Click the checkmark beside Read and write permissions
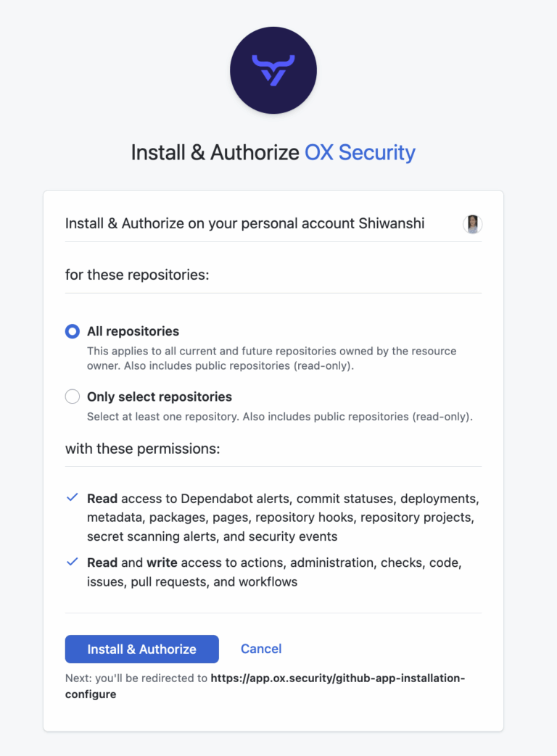This screenshot has width=557, height=756. click(73, 562)
